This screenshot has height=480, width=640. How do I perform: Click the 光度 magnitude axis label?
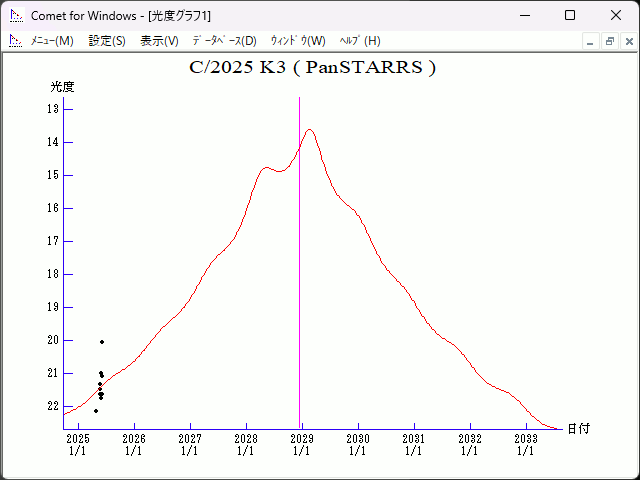[63, 87]
